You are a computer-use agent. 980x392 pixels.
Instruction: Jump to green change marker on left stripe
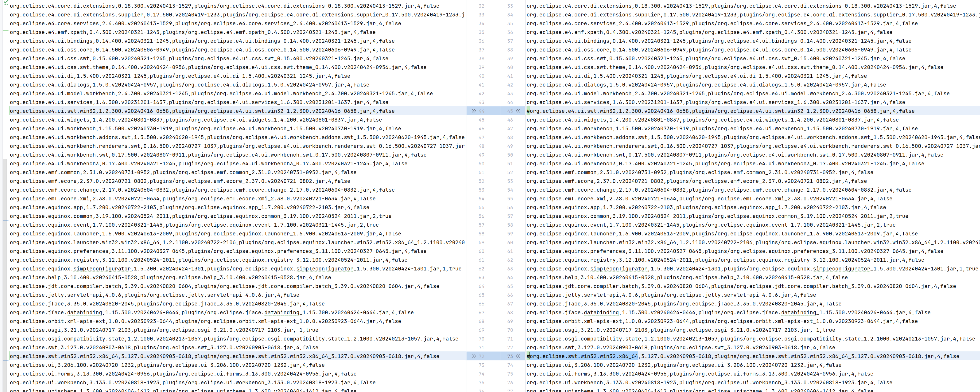pos(5,31)
